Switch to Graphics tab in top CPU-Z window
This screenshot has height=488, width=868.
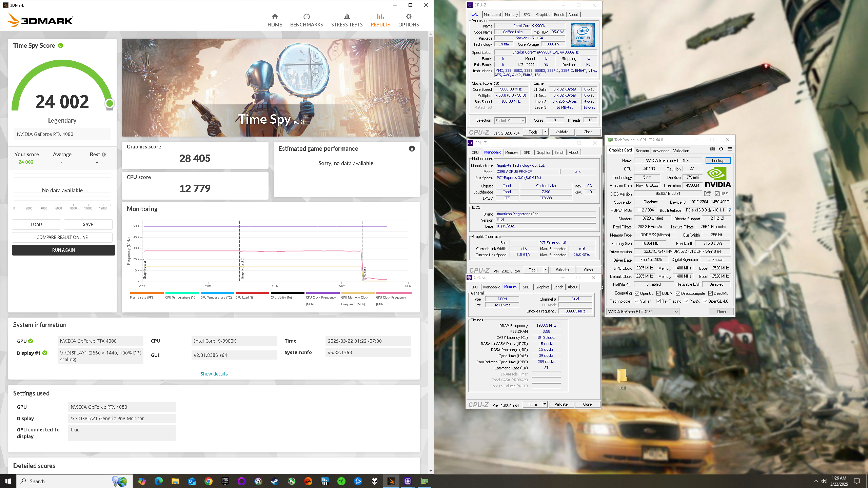[543, 15]
